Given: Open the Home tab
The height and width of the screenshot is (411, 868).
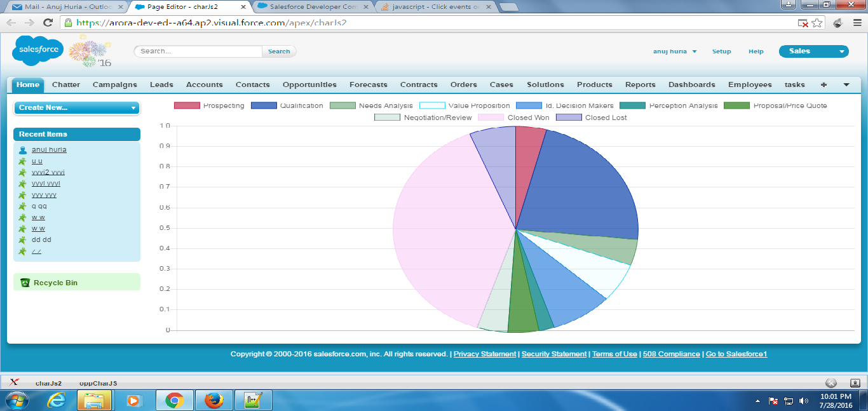Looking at the screenshot, I should 28,84.
